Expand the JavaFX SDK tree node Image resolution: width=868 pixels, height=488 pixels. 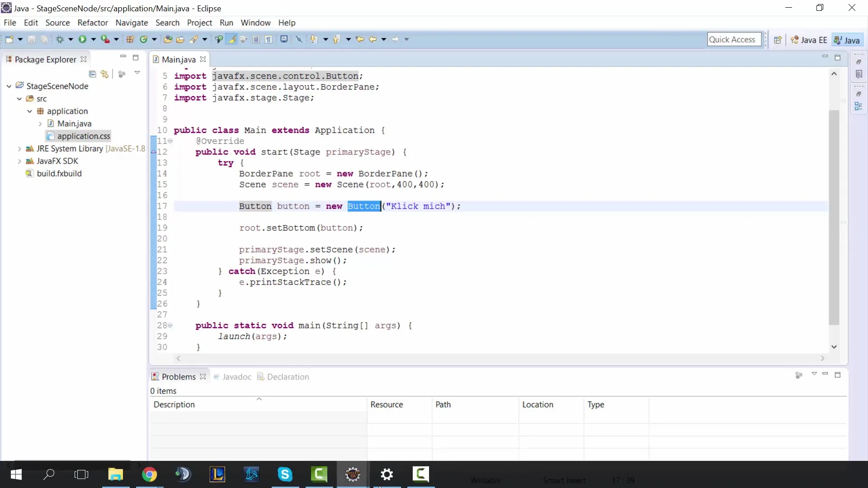tap(19, 161)
